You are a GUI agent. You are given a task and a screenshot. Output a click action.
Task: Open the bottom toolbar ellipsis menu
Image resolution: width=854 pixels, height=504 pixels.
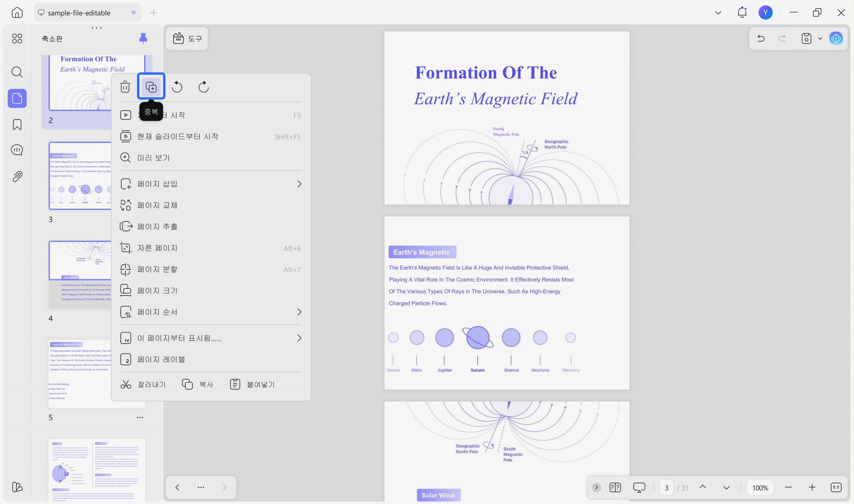[x=201, y=487]
